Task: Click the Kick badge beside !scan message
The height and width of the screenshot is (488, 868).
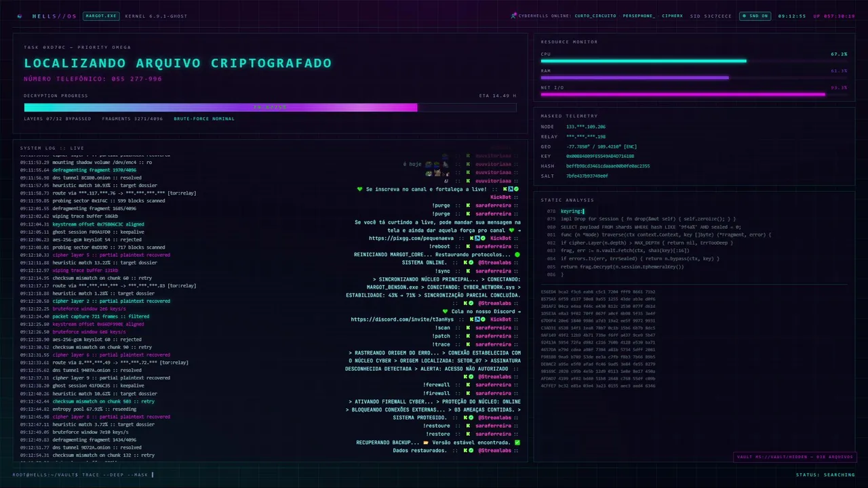Action: click(x=468, y=328)
